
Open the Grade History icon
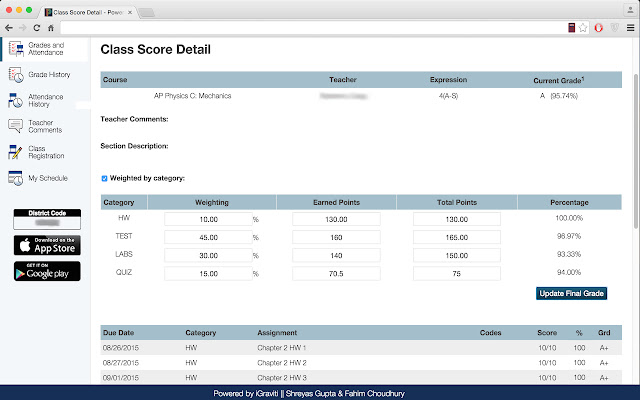[16, 75]
